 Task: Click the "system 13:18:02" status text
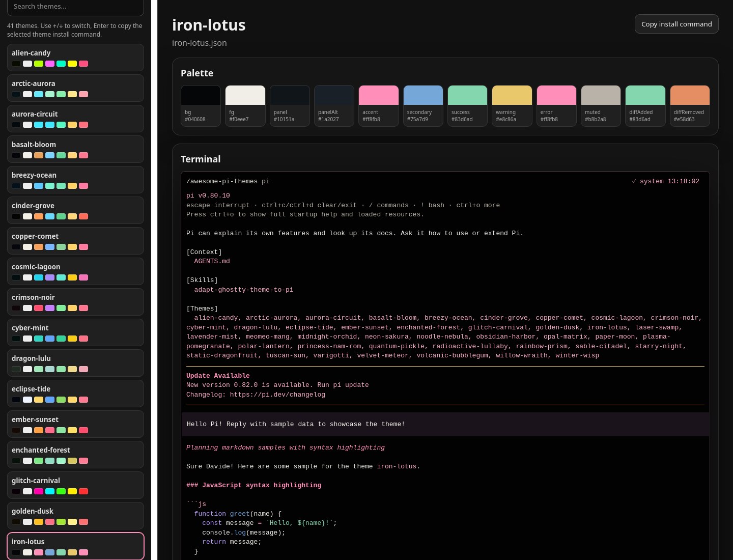(x=669, y=181)
